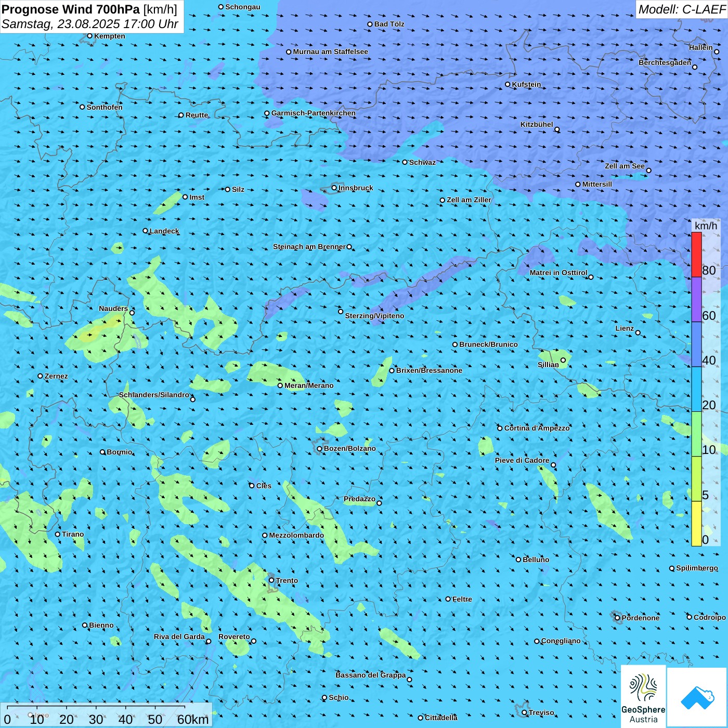The height and width of the screenshot is (728, 728).
Task: Click the Schongau label
Action: 243,7
